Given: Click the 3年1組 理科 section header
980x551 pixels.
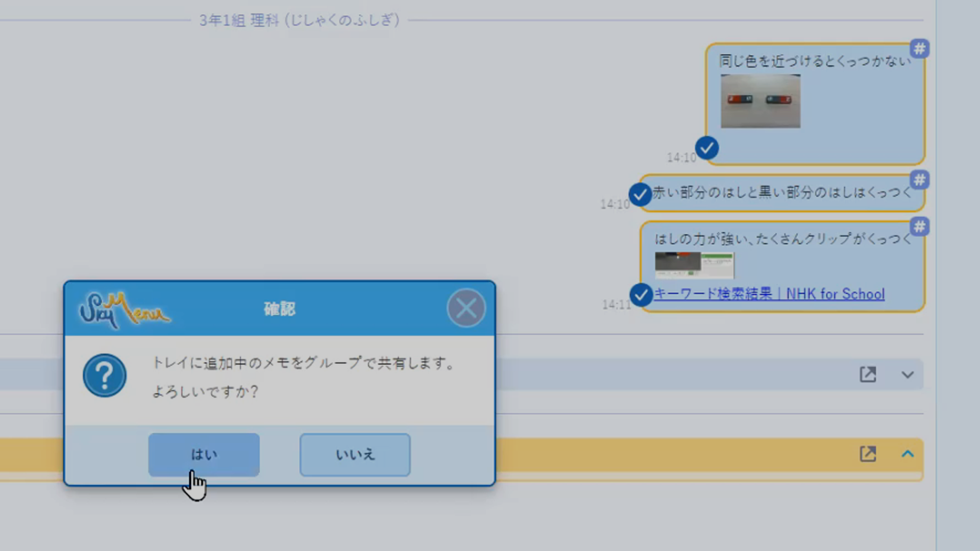Looking at the screenshot, I should (x=299, y=20).
